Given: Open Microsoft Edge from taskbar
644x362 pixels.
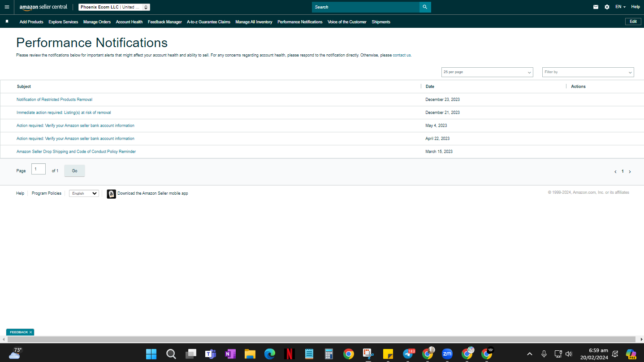Looking at the screenshot, I should pos(269,354).
